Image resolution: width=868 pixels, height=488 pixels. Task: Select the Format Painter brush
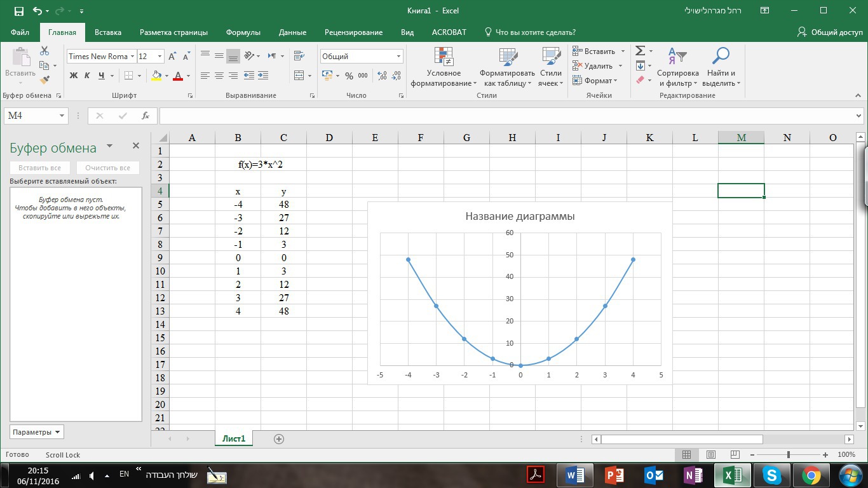click(44, 80)
